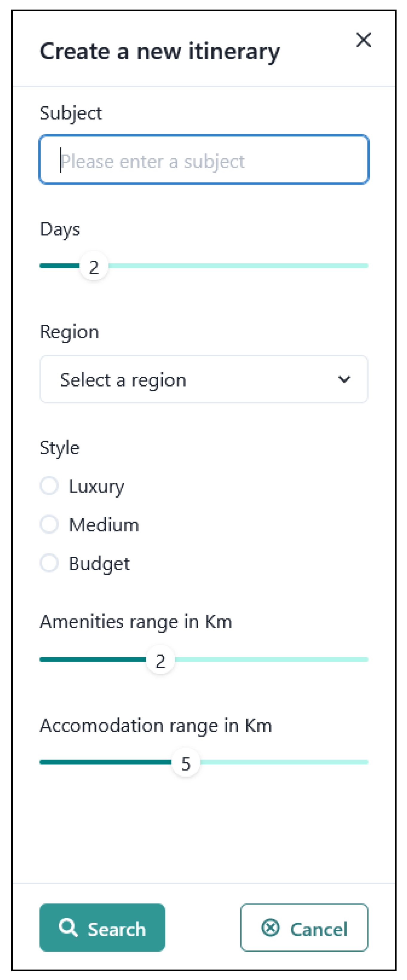Select the Luxury style radio button

click(x=50, y=486)
